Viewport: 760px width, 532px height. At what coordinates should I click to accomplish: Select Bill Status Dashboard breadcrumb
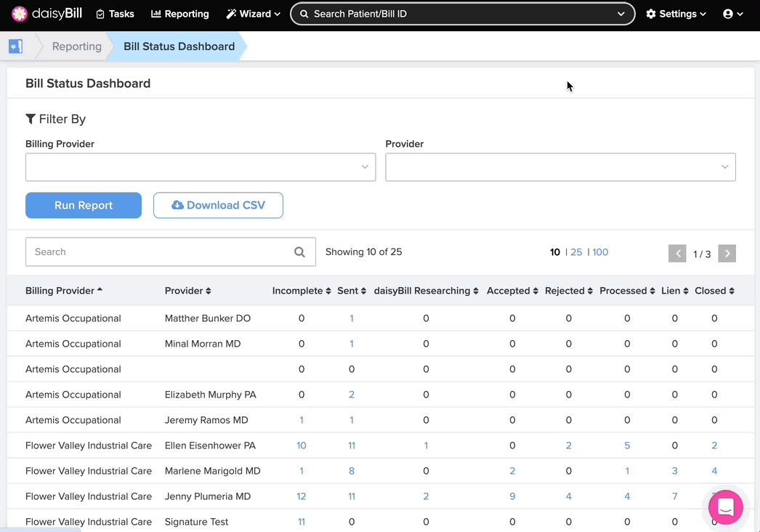coord(179,47)
